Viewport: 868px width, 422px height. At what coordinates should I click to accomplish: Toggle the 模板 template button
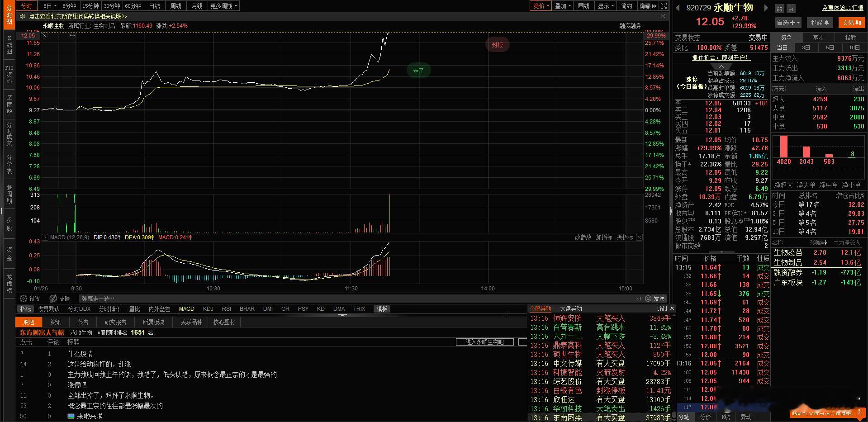click(x=382, y=309)
